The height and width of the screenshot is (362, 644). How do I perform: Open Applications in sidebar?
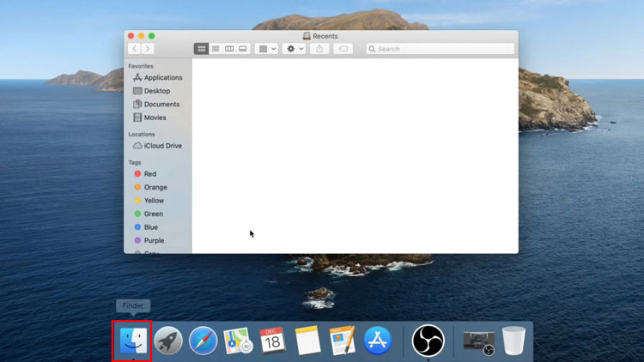(158, 77)
